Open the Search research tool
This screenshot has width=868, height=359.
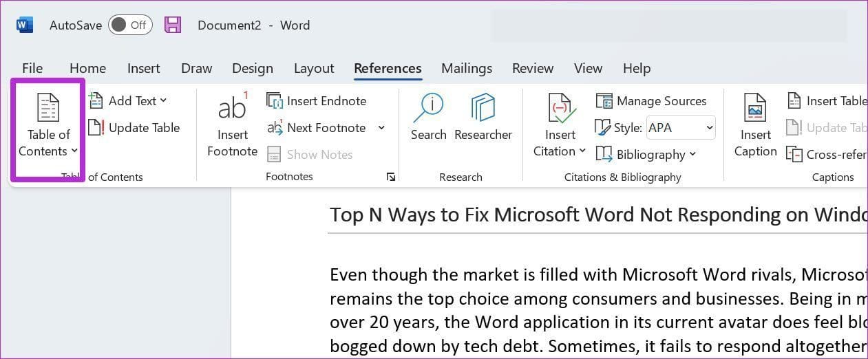[428, 118]
